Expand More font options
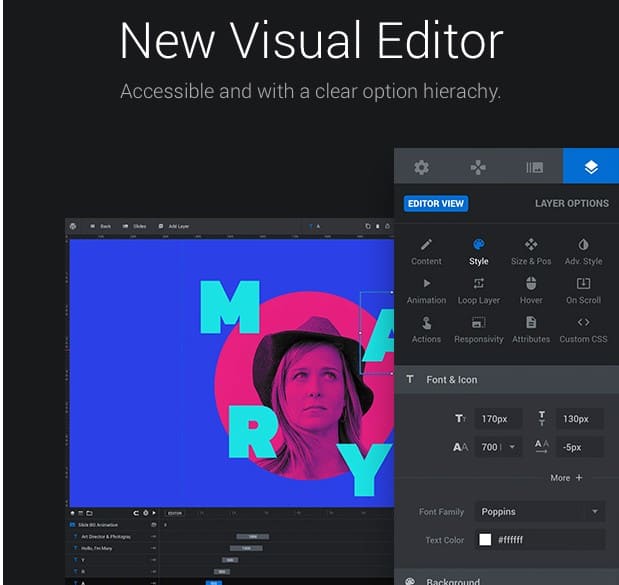 tap(566, 478)
